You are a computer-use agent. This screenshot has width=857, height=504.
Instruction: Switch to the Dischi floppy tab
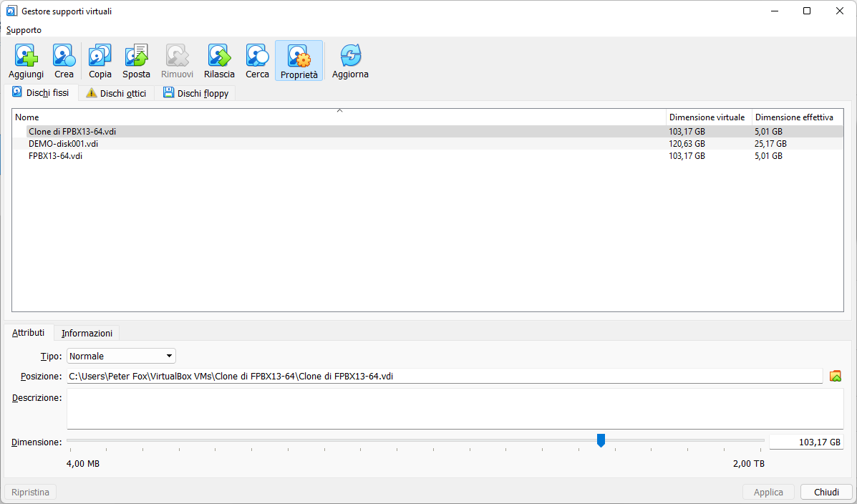point(195,94)
